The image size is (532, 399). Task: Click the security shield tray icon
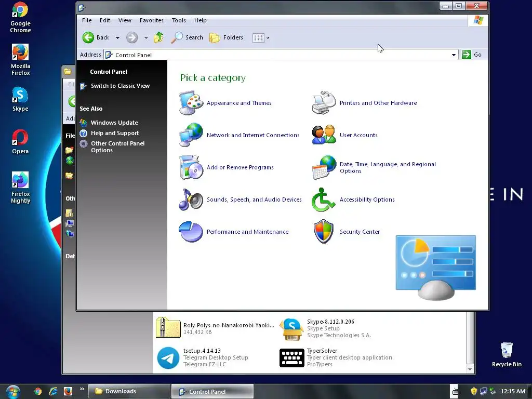tap(474, 391)
